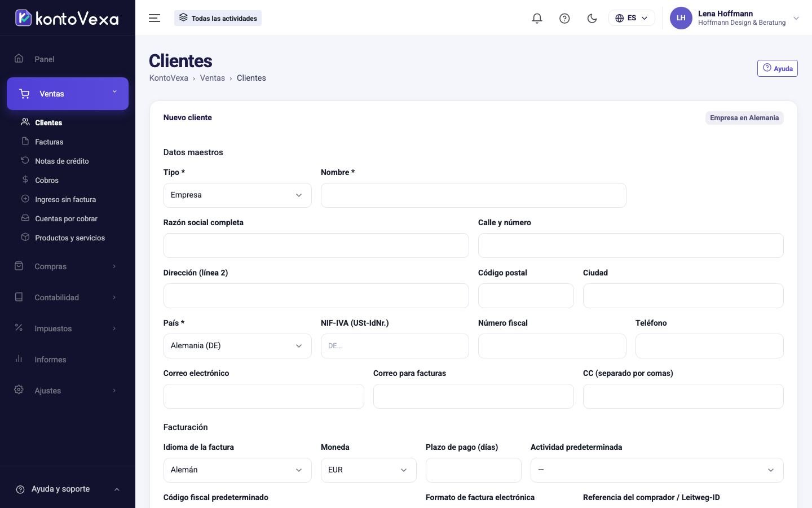Open Lena Hoffmann account menu
The width and height of the screenshot is (812, 508).
click(x=735, y=18)
